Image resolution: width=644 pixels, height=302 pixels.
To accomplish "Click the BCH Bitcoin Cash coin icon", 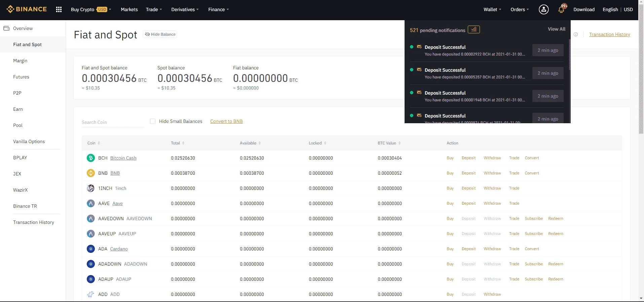I will pos(91,158).
